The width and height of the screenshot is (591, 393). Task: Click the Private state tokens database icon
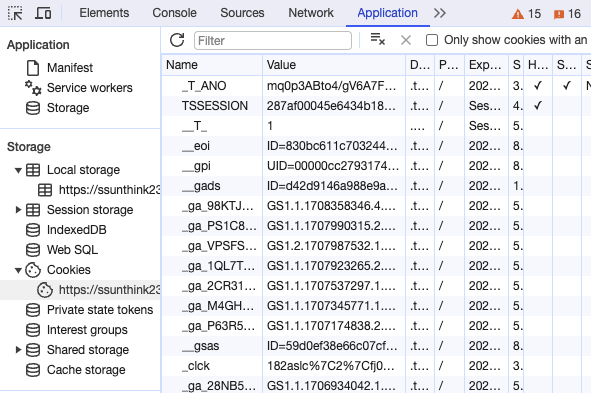pyautogui.click(x=33, y=310)
